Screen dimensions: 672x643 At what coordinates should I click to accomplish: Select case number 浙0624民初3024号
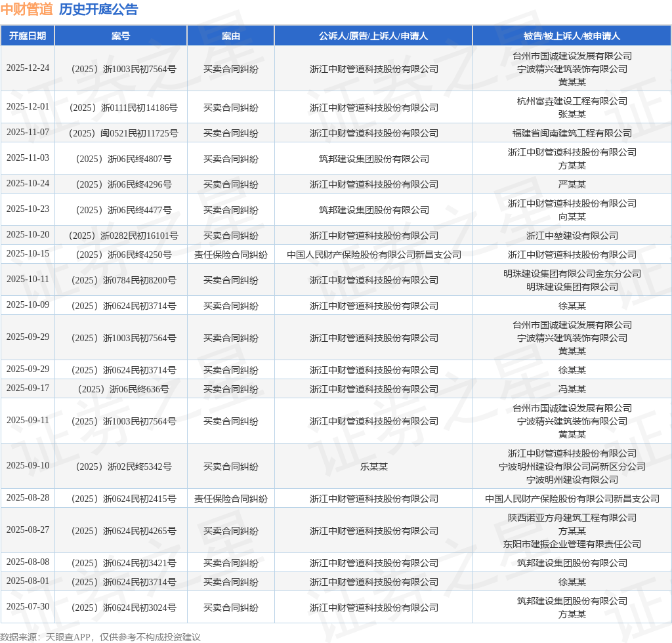coord(124,608)
